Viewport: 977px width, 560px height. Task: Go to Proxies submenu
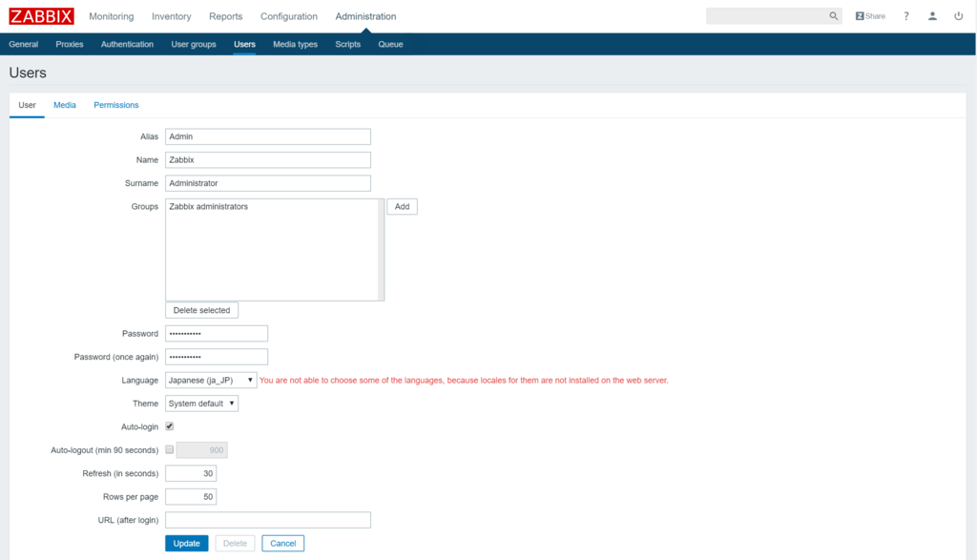tap(69, 44)
